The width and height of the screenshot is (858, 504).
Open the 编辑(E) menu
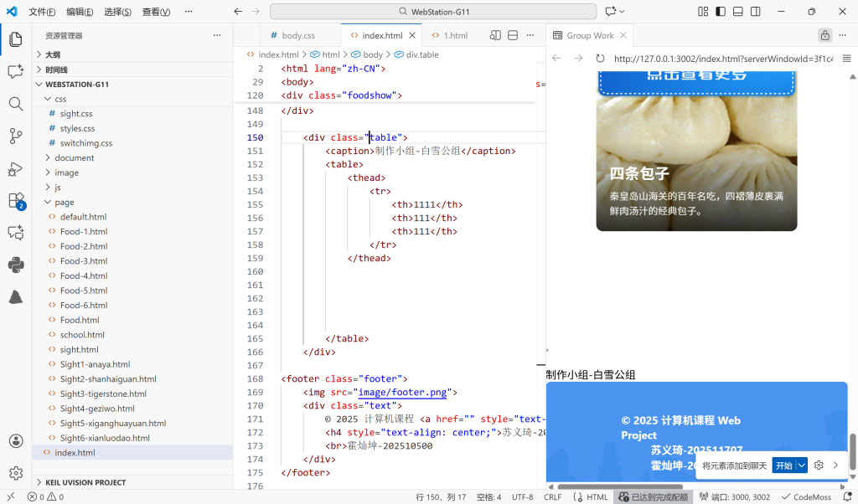[x=80, y=12]
